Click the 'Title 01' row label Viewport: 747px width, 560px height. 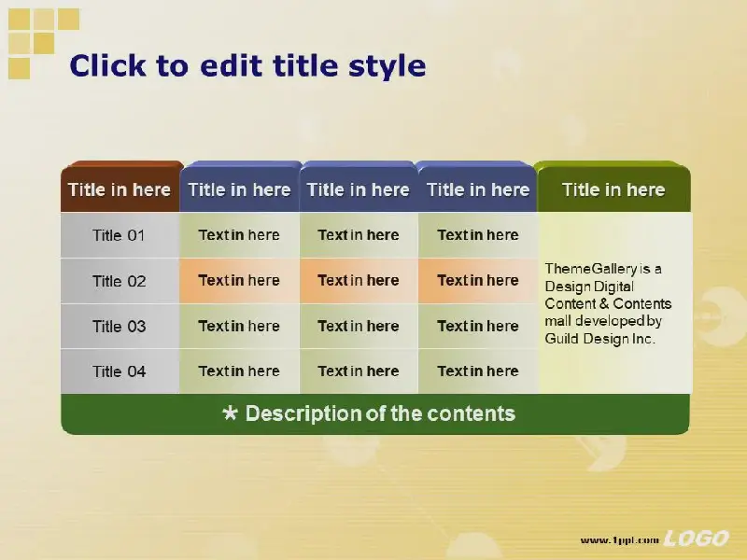click(x=120, y=235)
